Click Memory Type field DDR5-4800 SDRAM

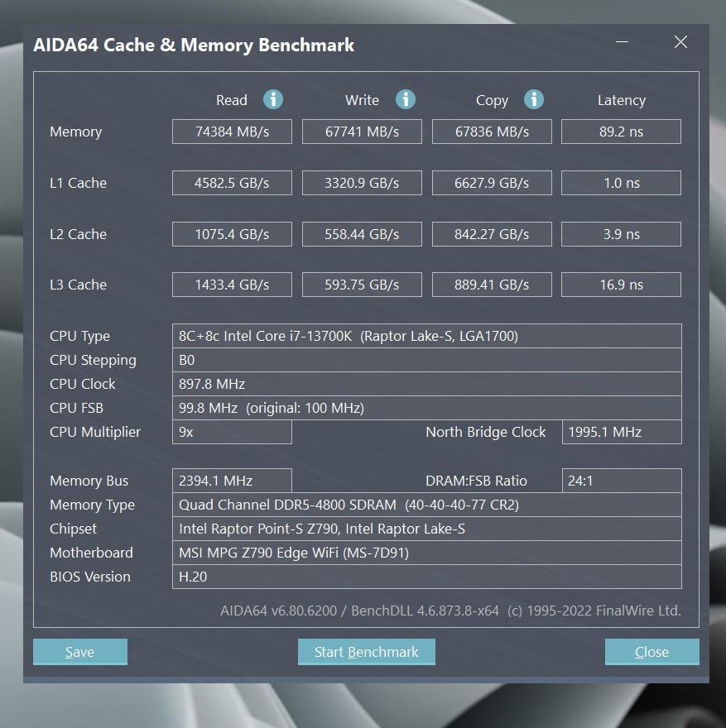[427, 505]
